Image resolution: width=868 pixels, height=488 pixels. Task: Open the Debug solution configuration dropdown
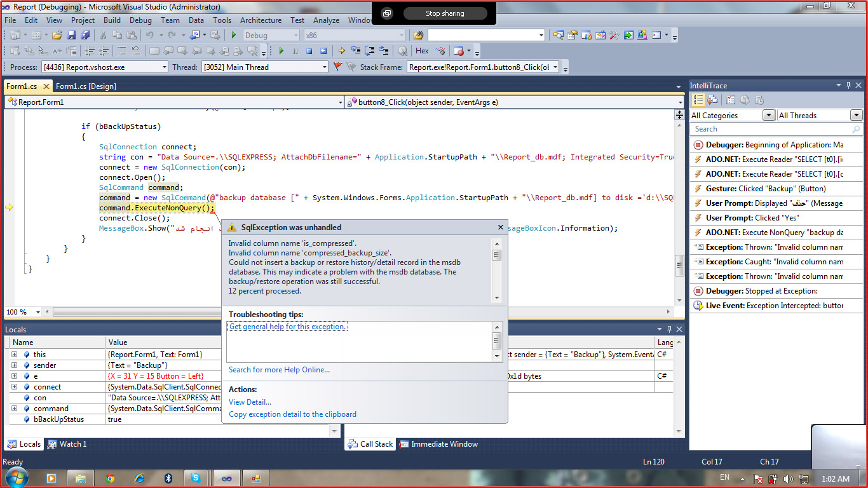coord(297,36)
